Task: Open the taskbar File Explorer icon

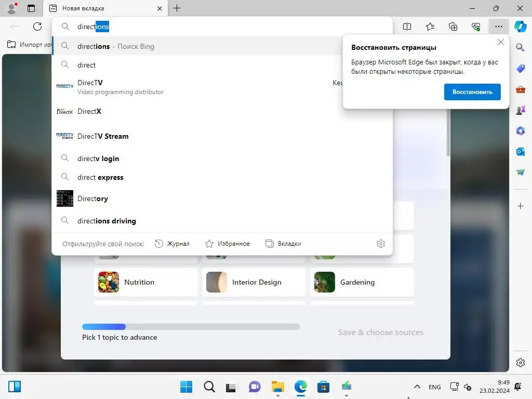Action: click(x=277, y=387)
